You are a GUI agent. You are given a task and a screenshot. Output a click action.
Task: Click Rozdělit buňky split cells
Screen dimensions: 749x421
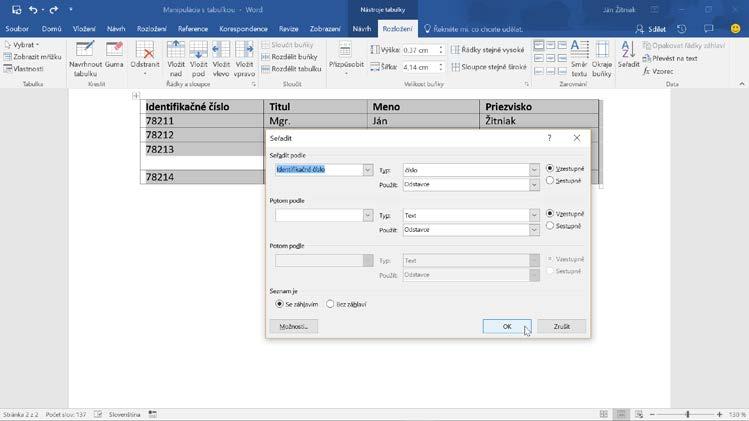coord(289,56)
